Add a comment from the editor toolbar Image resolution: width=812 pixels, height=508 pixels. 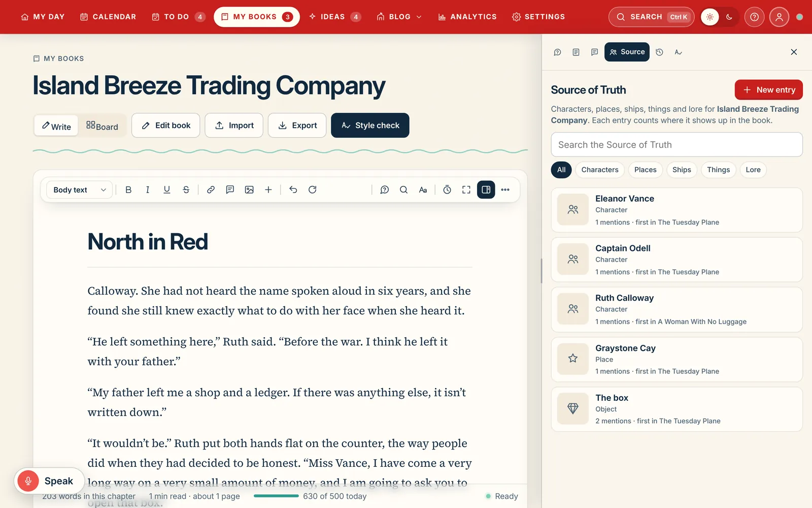click(x=230, y=189)
